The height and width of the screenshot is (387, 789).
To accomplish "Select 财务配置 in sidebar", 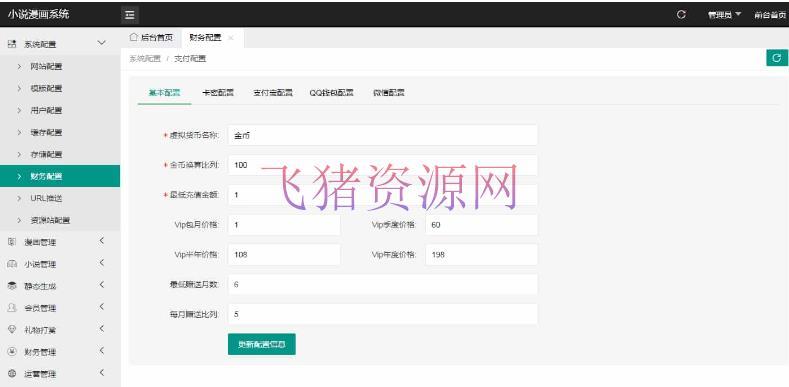I will [x=60, y=176].
